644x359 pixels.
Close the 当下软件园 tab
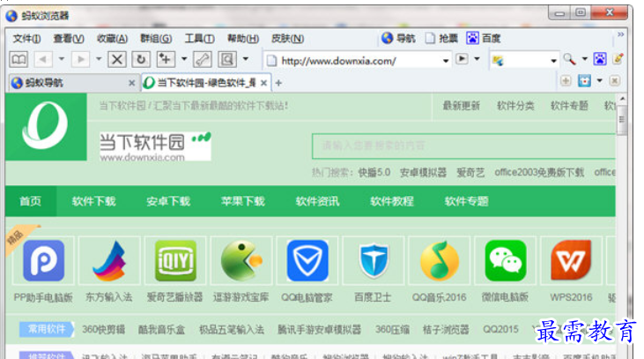click(x=263, y=83)
